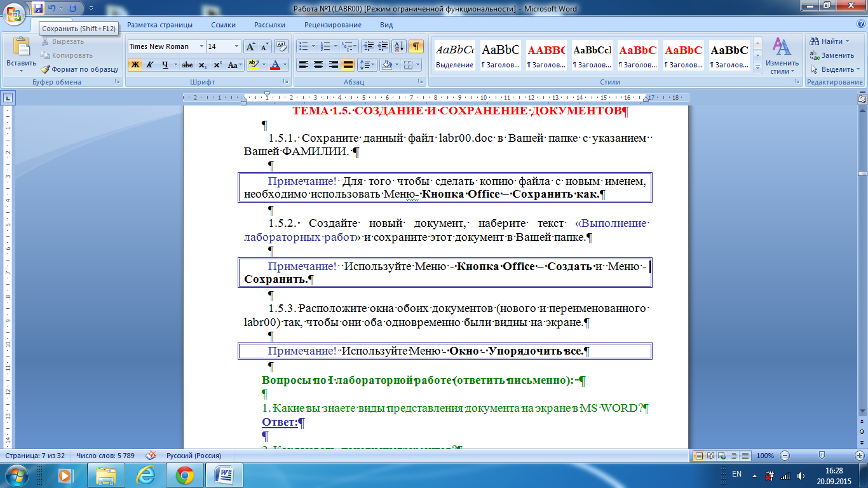Toggle show paragraph marks (¶) button
The image size is (868, 488).
[x=416, y=46]
